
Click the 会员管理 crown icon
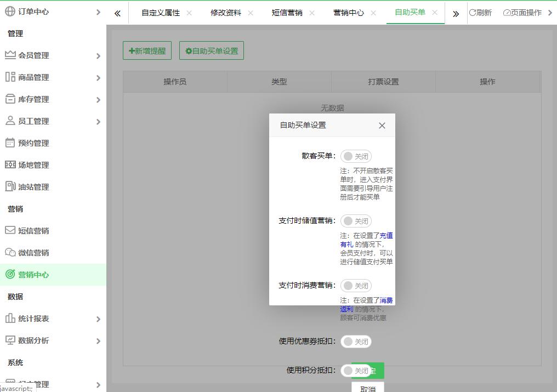point(10,55)
